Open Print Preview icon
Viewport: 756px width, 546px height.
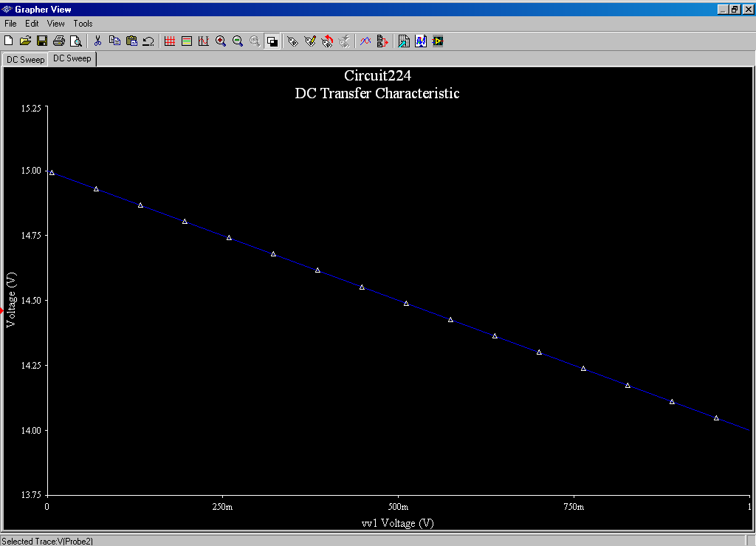[76, 41]
